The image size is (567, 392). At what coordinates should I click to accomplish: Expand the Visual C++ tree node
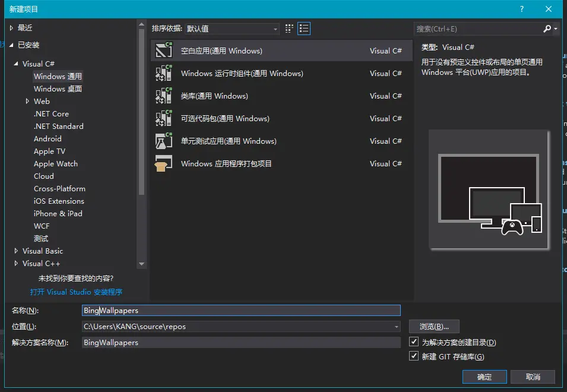click(16, 263)
